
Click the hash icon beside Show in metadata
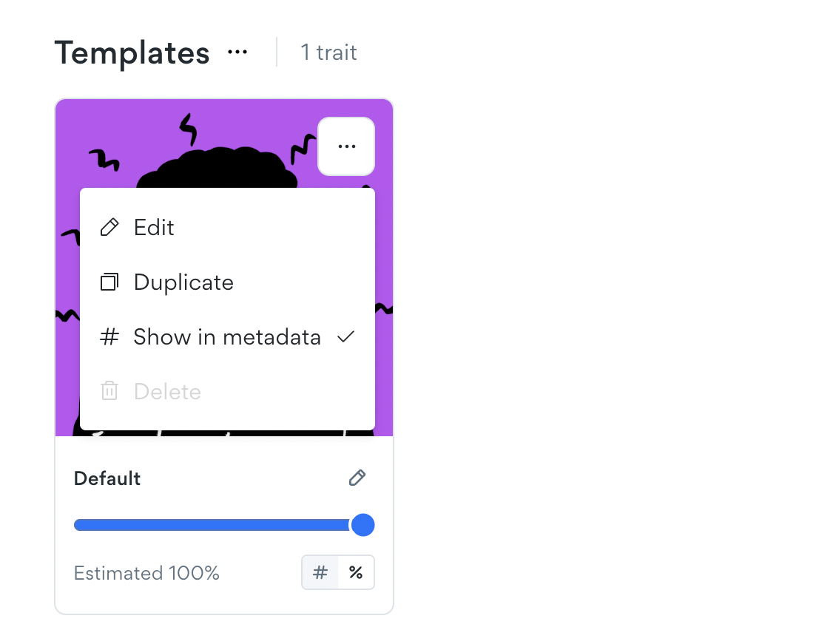(x=109, y=338)
